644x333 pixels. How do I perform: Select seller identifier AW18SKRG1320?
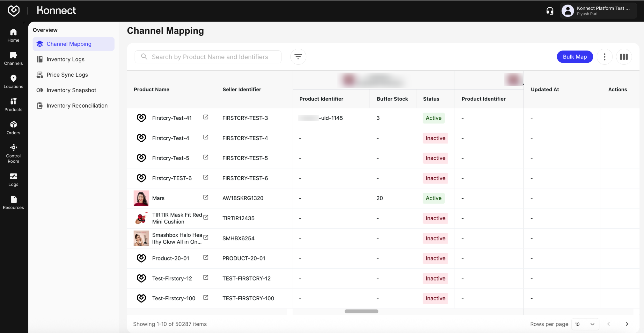pyautogui.click(x=243, y=198)
